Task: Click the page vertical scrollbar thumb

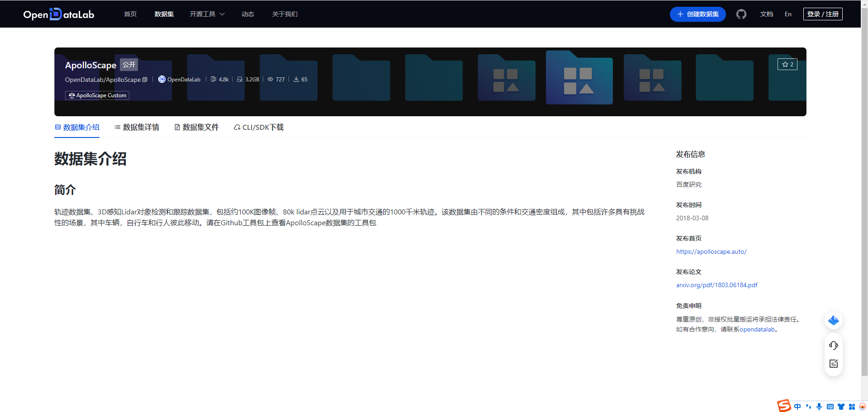Action: point(864,192)
